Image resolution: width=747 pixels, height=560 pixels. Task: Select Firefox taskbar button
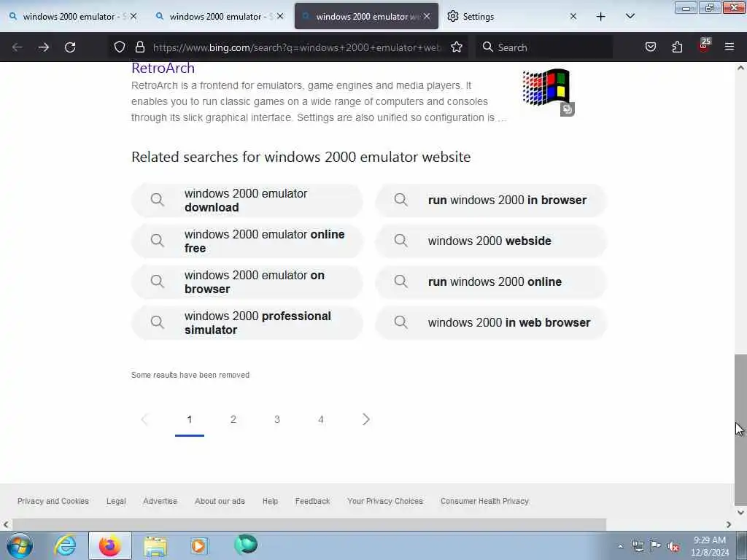[x=109, y=545]
